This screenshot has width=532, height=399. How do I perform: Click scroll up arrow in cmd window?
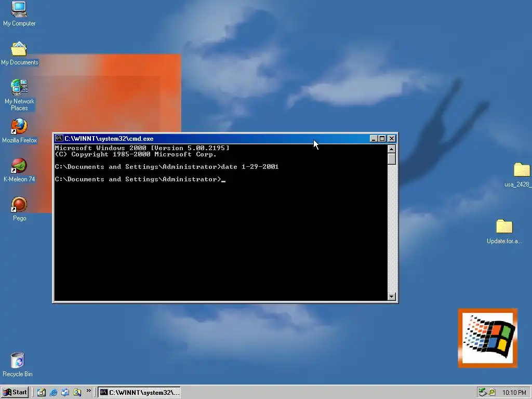pos(392,149)
